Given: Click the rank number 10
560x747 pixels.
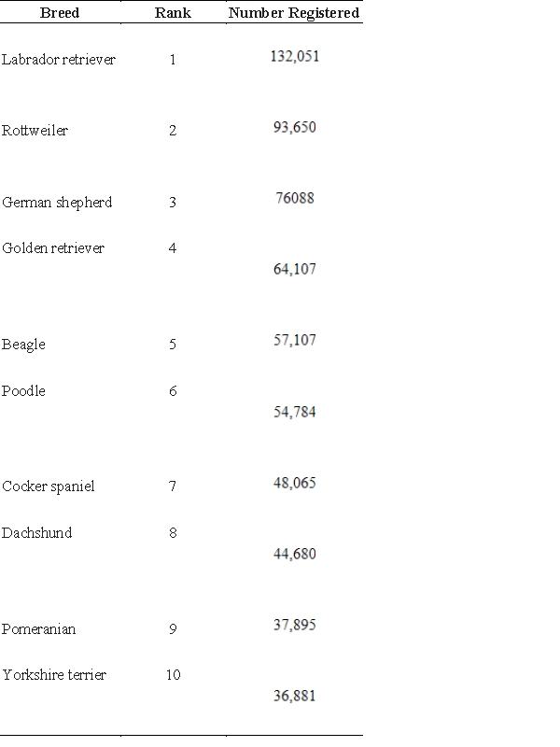Looking at the screenshot, I should (x=173, y=674).
